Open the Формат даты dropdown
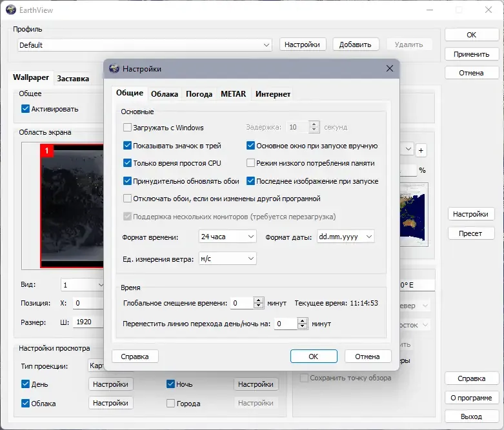 pyautogui.click(x=345, y=237)
